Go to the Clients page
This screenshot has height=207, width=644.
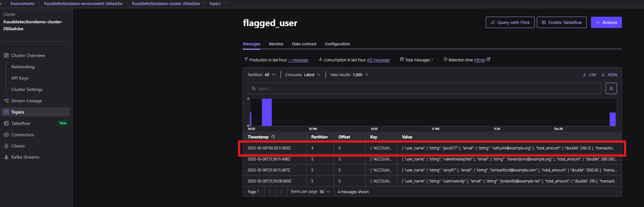click(18, 146)
